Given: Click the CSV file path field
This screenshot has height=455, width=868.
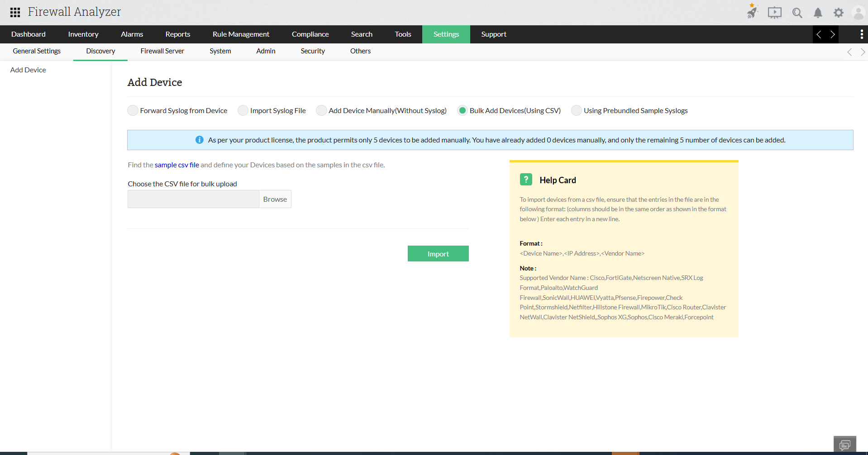Looking at the screenshot, I should coord(193,199).
